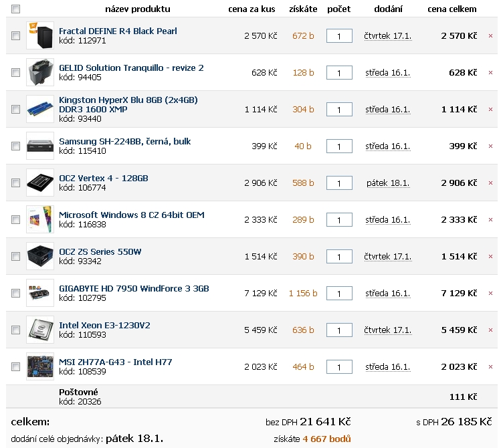Click Intel Xeon processor thumbnail image
Viewport: 499px width, 448px height.
pyautogui.click(x=40, y=330)
